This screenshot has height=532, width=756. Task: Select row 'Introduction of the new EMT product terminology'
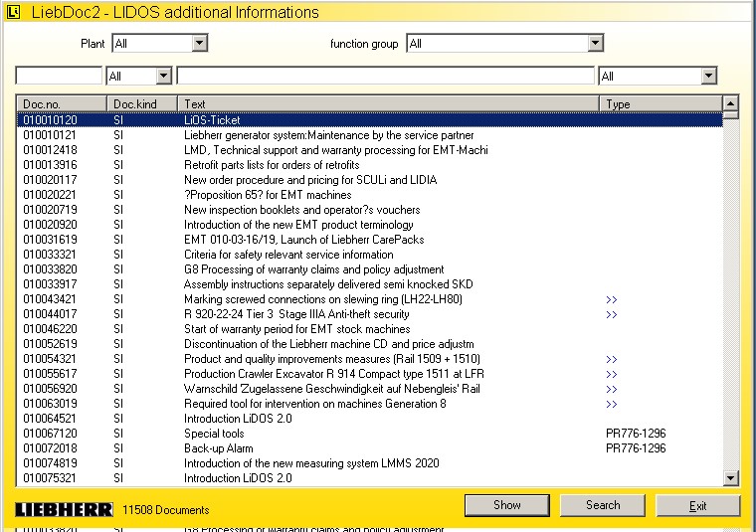coord(370,225)
